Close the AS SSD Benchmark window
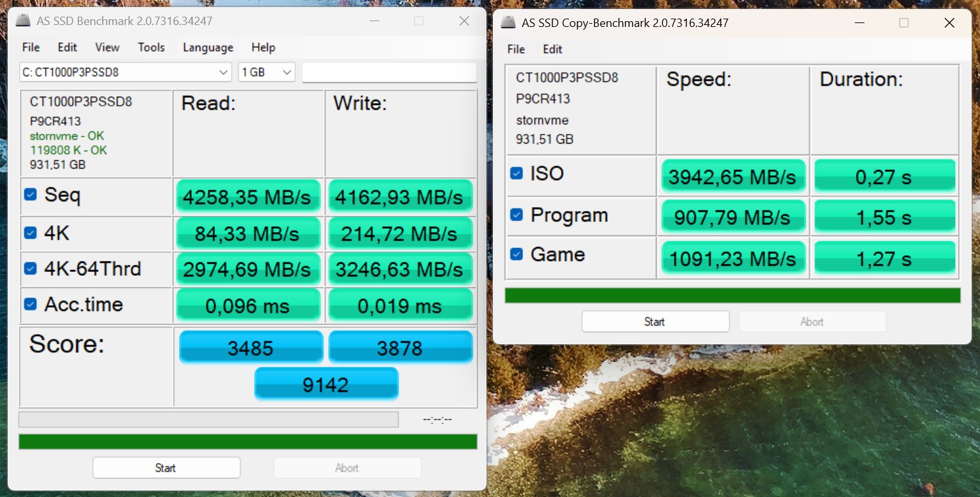 464,21
